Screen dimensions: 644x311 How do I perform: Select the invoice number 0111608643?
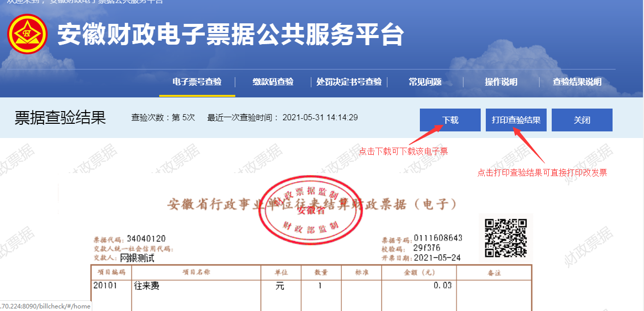[x=438, y=238]
